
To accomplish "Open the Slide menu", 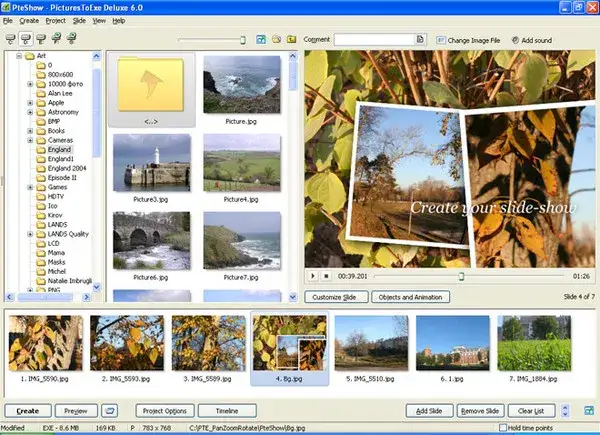I will click(x=79, y=20).
